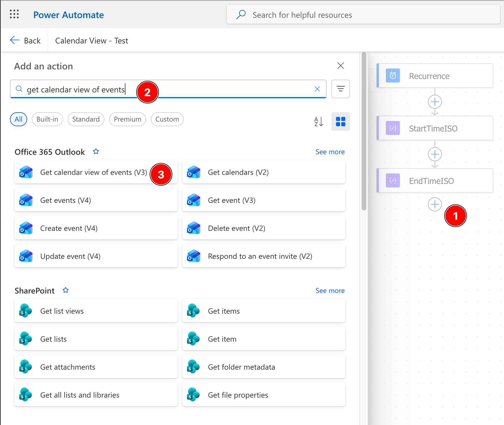Click the search magnifier in the action search field
The image size is (504, 425).
19,89
